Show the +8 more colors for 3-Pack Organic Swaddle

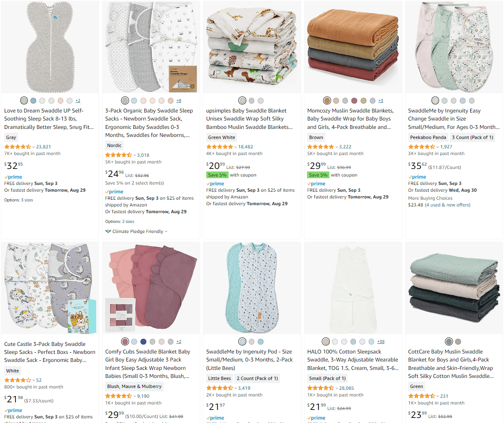pyautogui.click(x=179, y=101)
